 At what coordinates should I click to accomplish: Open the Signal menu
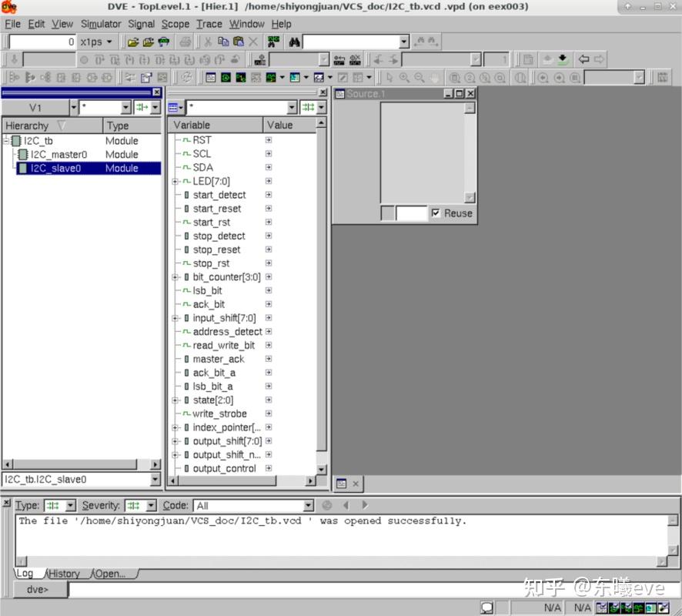142,24
